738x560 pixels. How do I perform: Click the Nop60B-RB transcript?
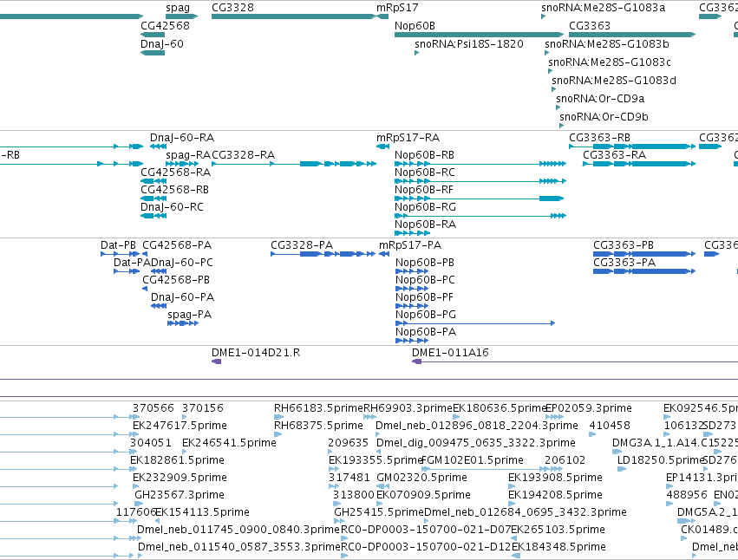pos(480,164)
